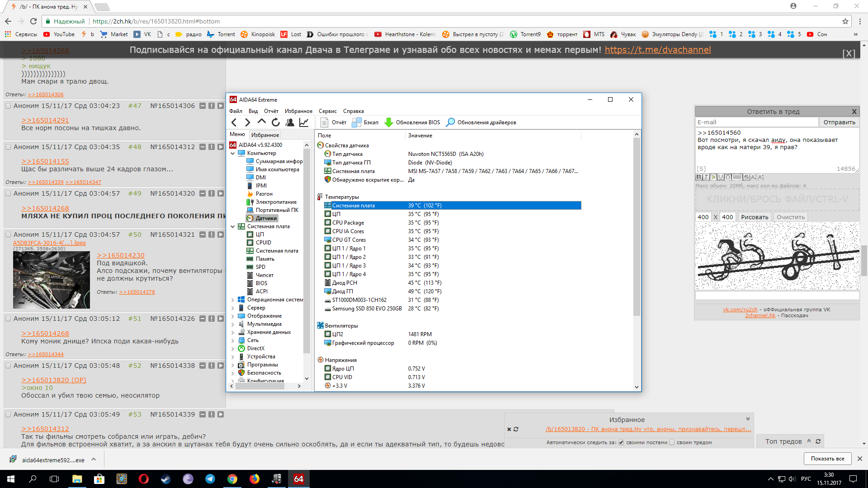Check the checkbox of post №165014306
This screenshot has width=868, height=488.
[x=8, y=106]
